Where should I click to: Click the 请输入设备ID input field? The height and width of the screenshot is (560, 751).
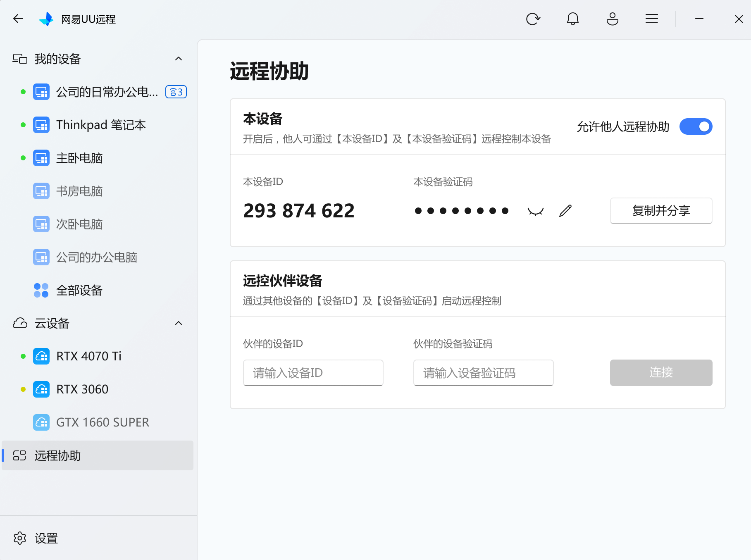313,373
